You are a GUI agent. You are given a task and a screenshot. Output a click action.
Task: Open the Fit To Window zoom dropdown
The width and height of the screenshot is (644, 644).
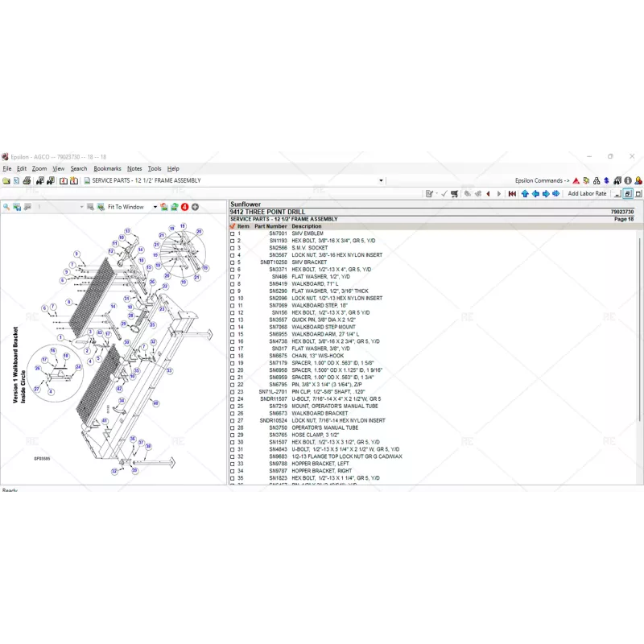click(x=155, y=207)
